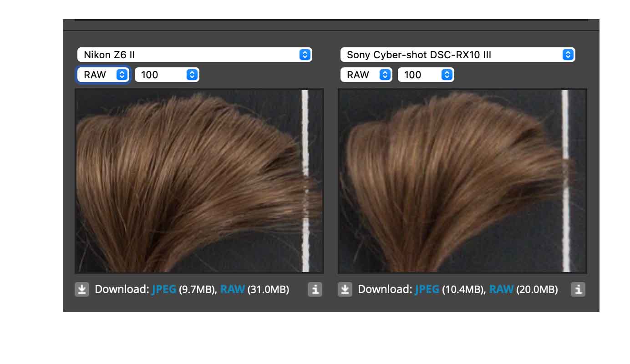This screenshot has width=630, height=364.
Task: Change the ISO 100 dropdown for Sony
Action: (x=426, y=75)
